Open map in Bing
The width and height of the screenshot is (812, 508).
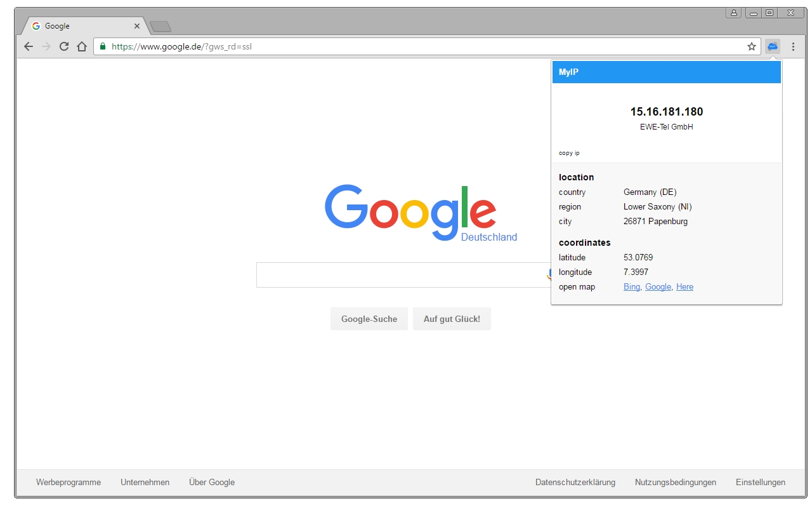click(x=632, y=287)
